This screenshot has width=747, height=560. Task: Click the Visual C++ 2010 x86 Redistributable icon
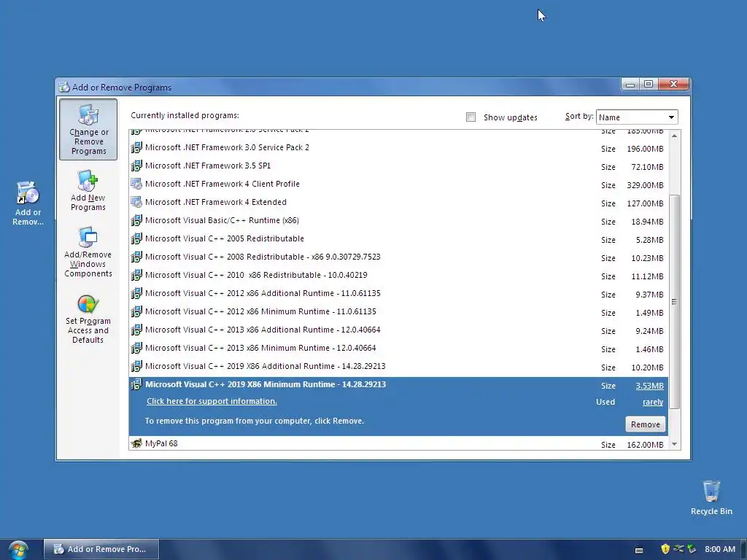click(136, 275)
